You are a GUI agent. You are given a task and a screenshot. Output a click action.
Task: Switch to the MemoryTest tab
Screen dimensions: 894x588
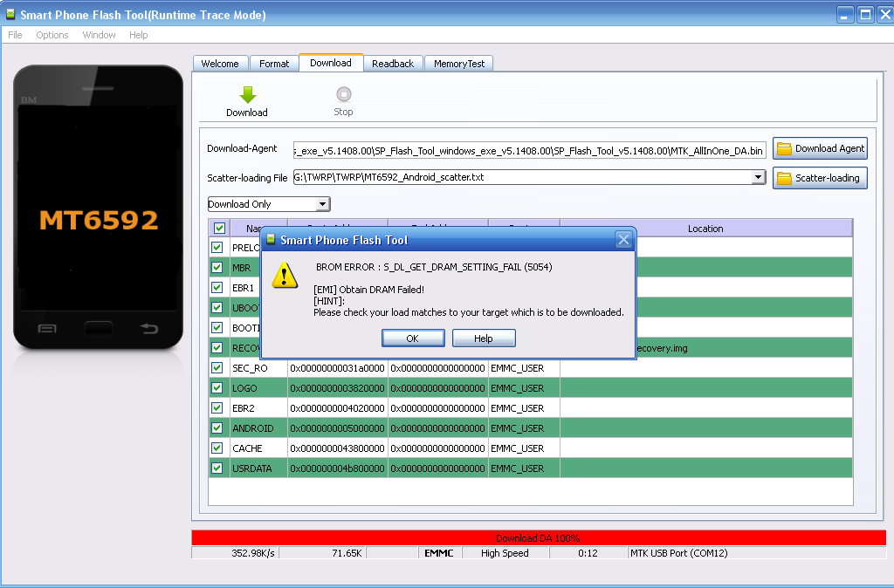coord(459,64)
